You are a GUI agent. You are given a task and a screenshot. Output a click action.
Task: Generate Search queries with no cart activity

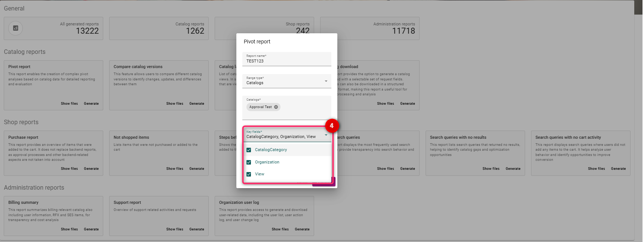pos(618,169)
